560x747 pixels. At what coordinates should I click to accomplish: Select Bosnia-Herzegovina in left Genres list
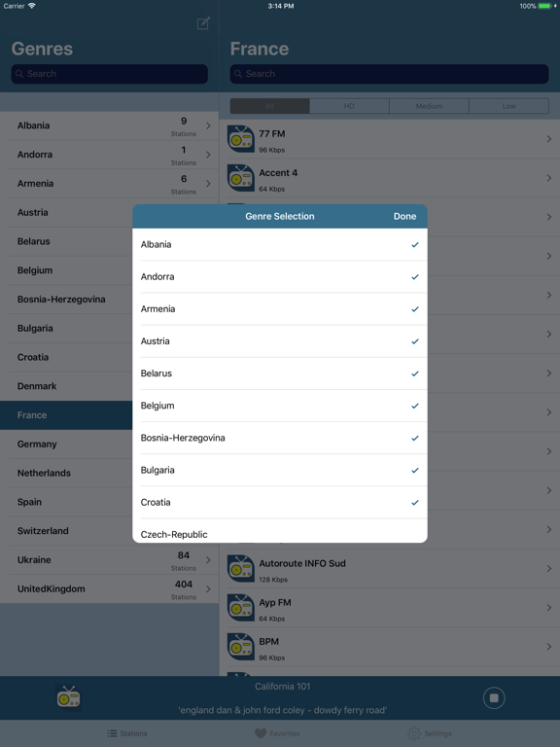pos(66,300)
